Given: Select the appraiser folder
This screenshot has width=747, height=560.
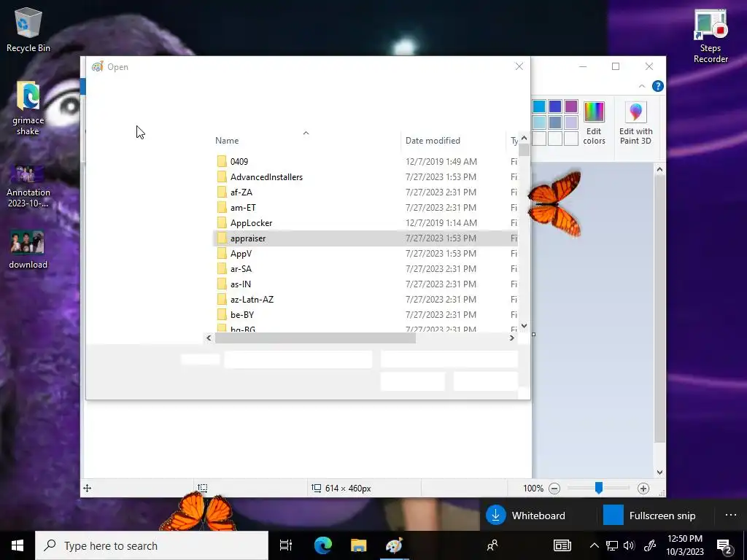Looking at the screenshot, I should click(365, 238).
